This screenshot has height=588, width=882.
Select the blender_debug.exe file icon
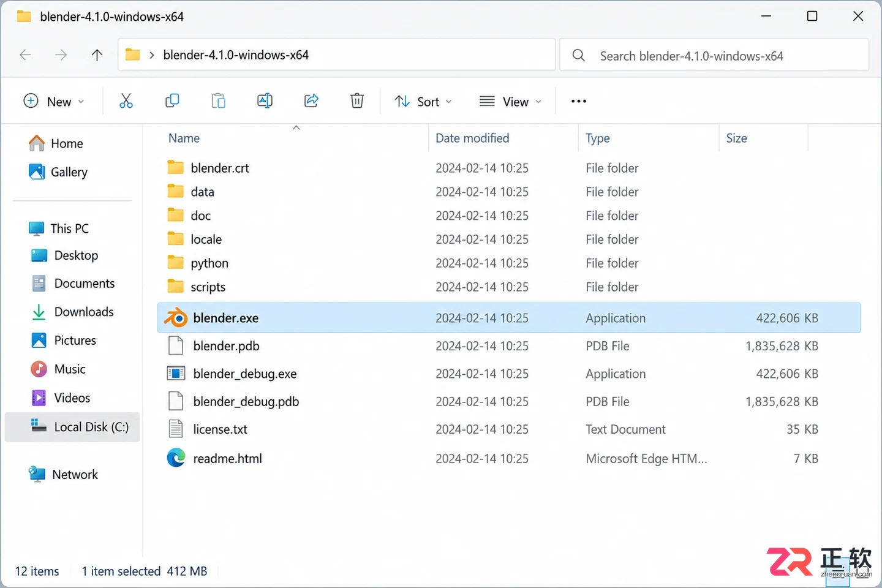tap(176, 374)
